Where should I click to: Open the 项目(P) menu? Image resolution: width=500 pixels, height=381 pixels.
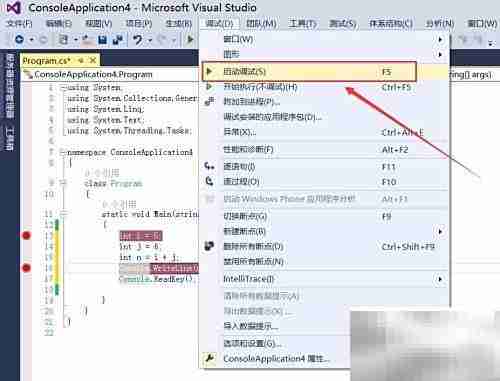139,24
